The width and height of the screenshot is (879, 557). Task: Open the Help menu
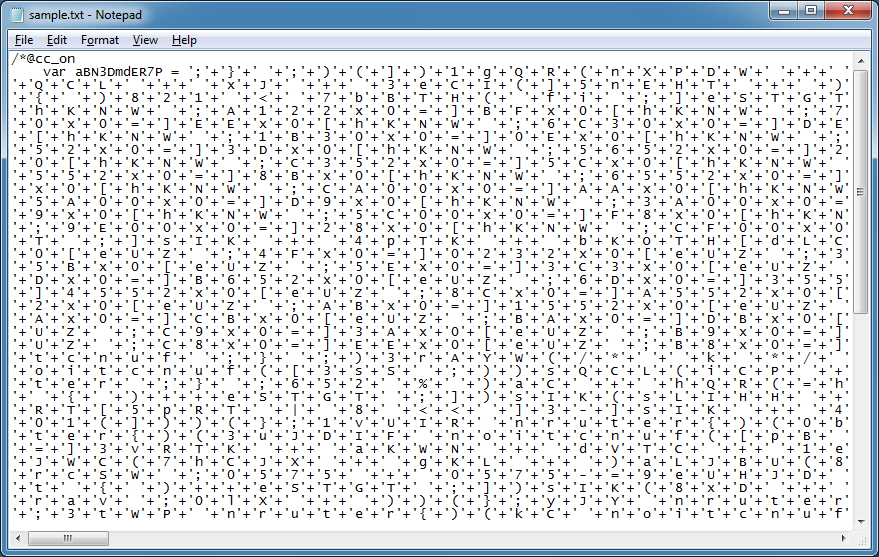coord(184,40)
